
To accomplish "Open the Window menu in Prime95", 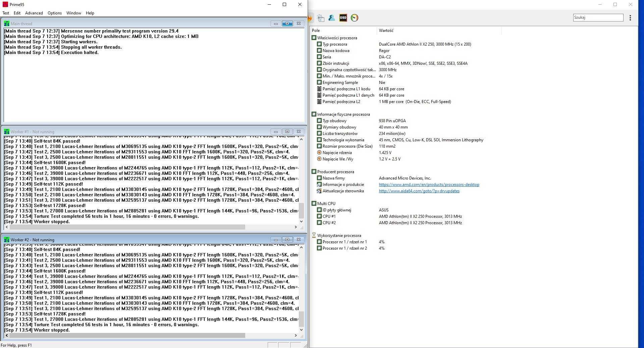I will [x=74, y=13].
